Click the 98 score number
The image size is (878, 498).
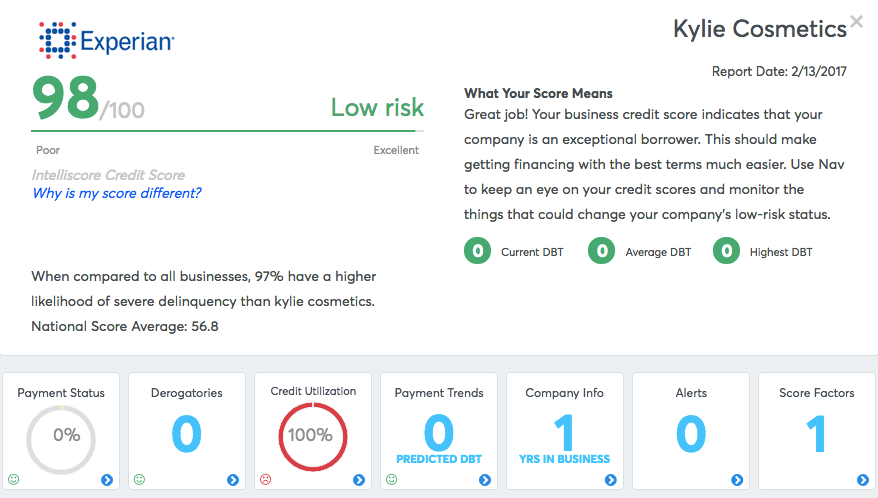pyautogui.click(x=66, y=99)
